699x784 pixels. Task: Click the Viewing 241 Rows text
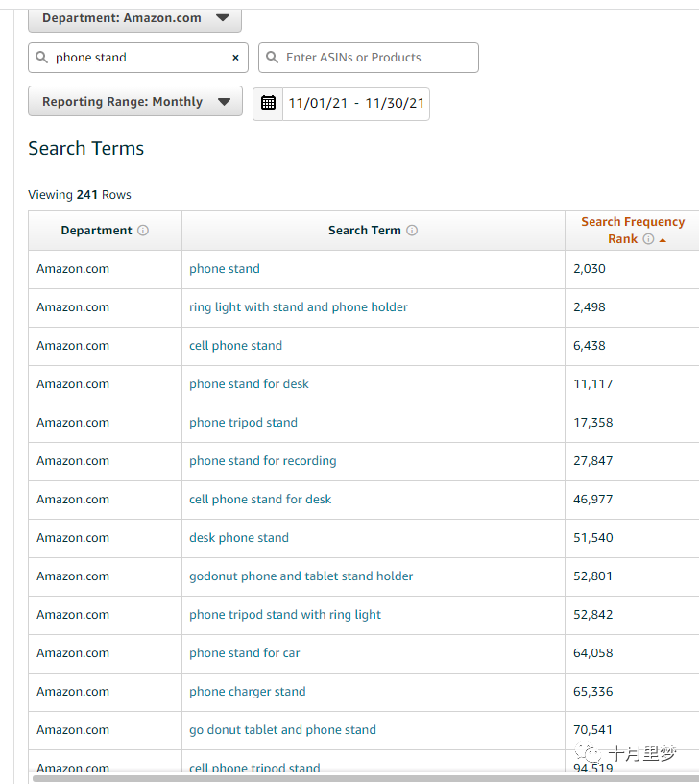tap(80, 195)
